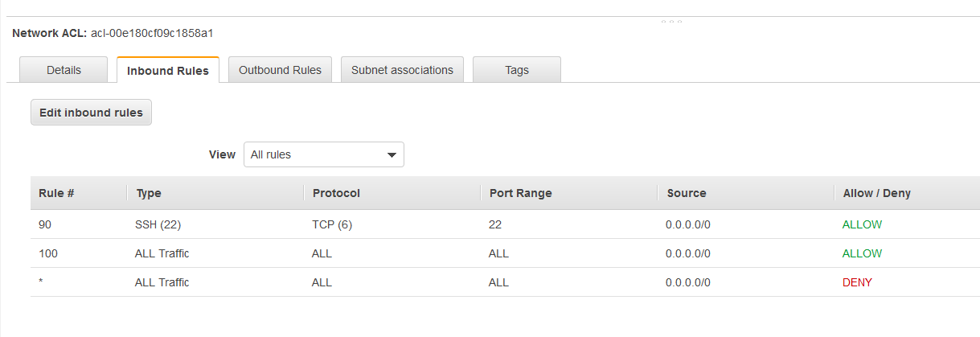980x337 pixels.
Task: Click the dropdown arrow of the View selector
Action: coord(392,154)
